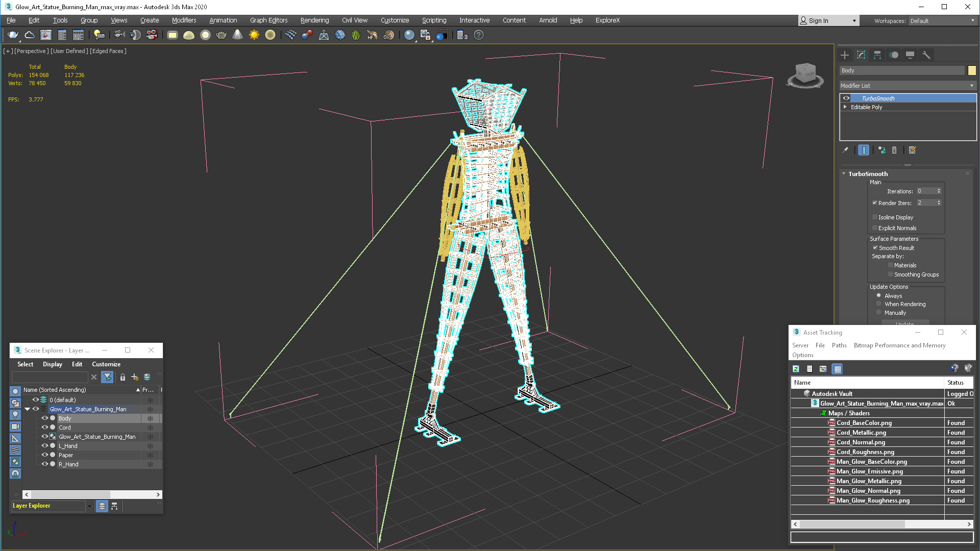Screen dimensions: 980x551
Task: Click the cone primitive icon in toolbar
Action: [237, 35]
